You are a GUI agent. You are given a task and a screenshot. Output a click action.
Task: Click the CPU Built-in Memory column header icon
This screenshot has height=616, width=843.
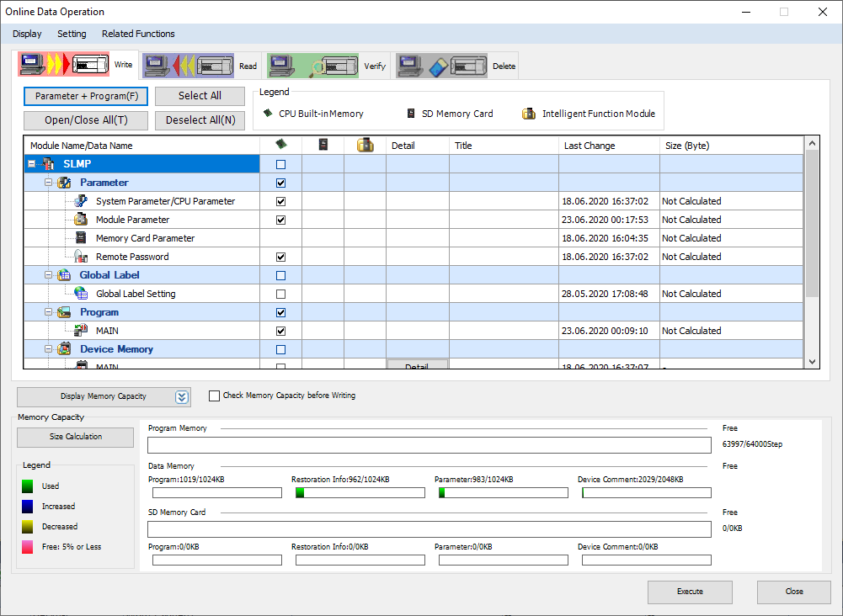tap(280, 144)
